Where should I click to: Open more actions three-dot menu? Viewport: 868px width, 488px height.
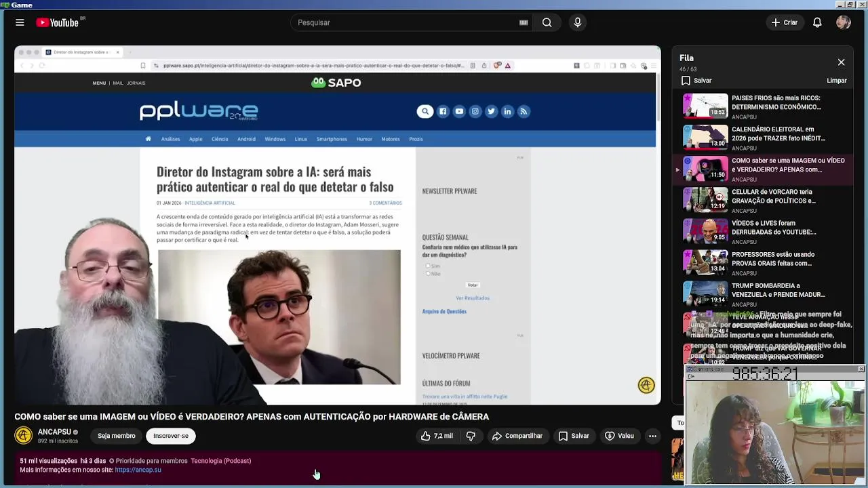click(652, 436)
